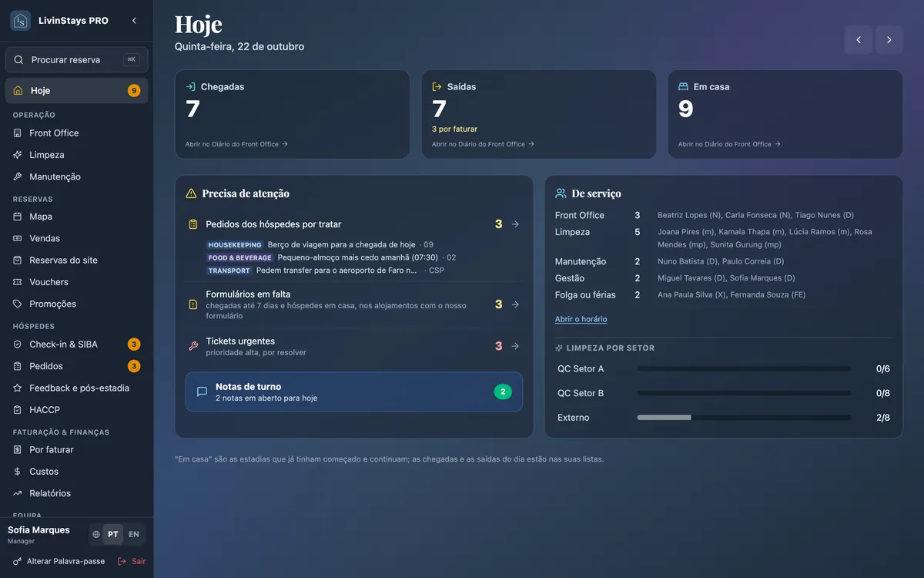Open Front Office in the sidebar
The image size is (924, 578).
click(76, 133)
